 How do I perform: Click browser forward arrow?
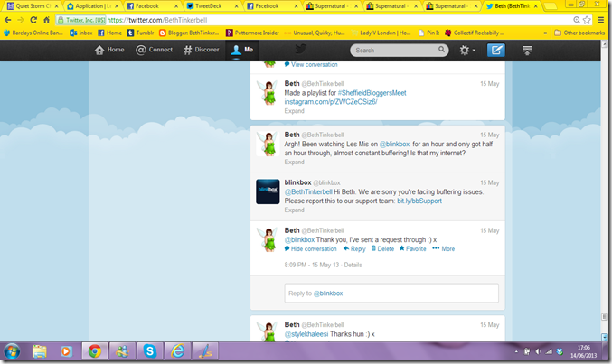(20, 20)
